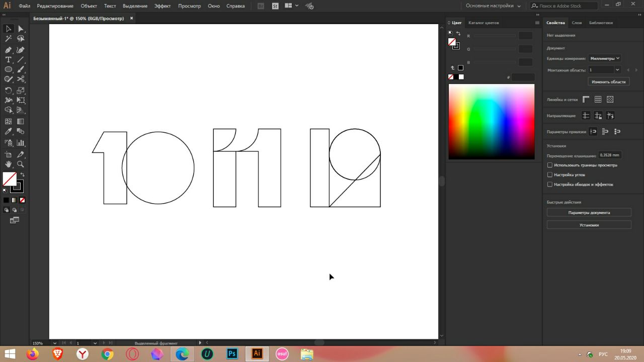Open the Color panel flyout menu

click(537, 23)
